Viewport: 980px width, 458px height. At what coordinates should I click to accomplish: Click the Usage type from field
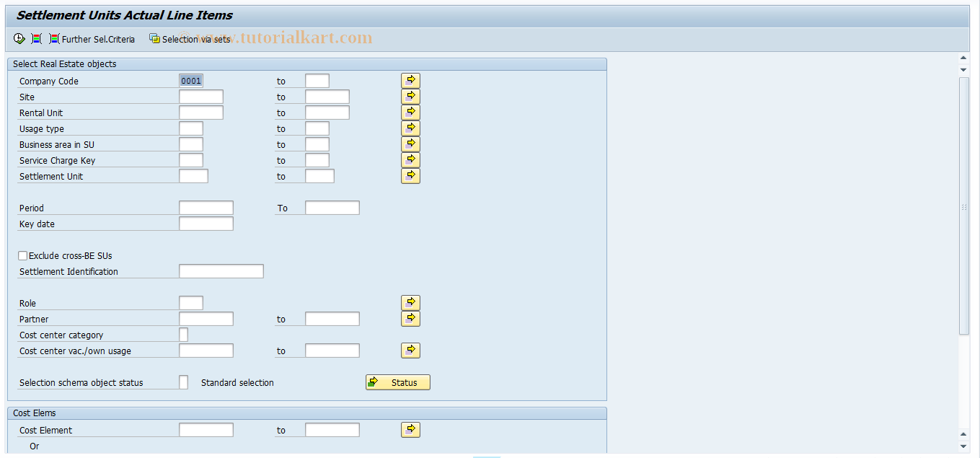[x=191, y=128]
